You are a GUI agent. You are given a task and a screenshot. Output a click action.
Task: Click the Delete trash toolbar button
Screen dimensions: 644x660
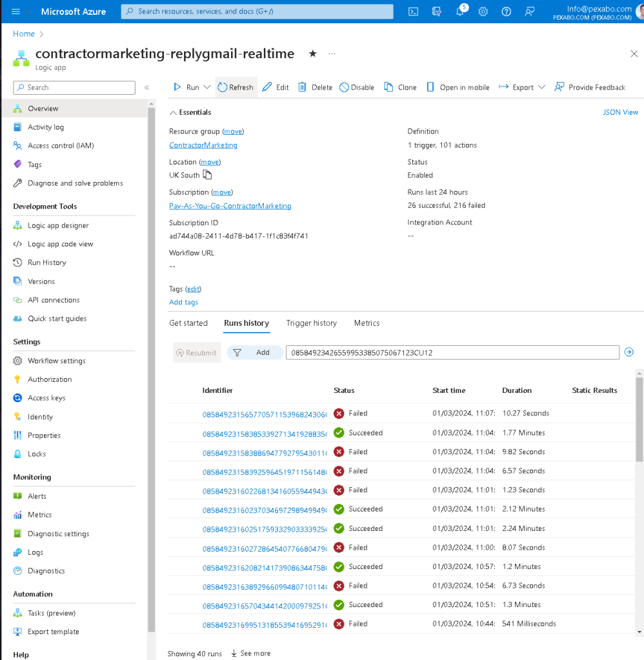click(316, 87)
